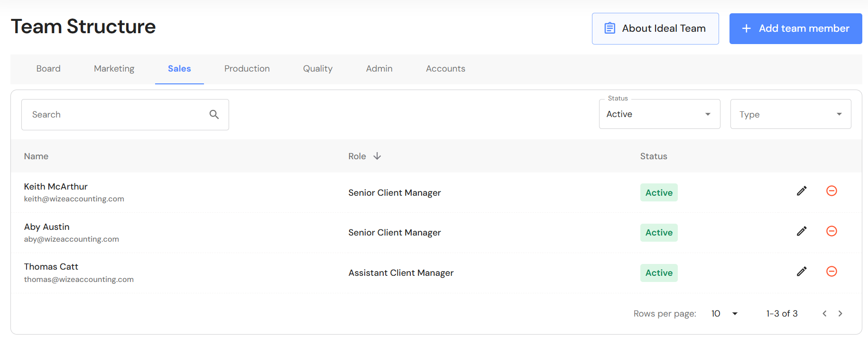The image size is (868, 345).
Task: Sort by Role using the arrow icon
Action: [x=377, y=156]
